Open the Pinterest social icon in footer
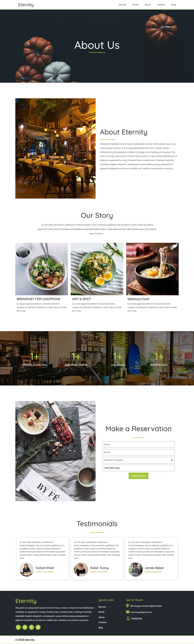This screenshot has width=194, height=644. coord(31,627)
